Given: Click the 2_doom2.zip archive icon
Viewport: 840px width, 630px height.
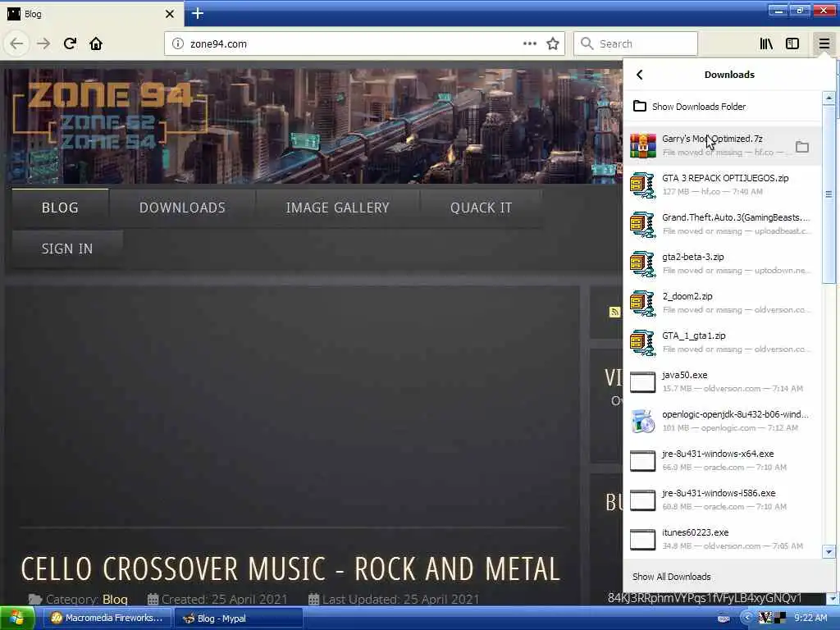Looking at the screenshot, I should pos(643,304).
